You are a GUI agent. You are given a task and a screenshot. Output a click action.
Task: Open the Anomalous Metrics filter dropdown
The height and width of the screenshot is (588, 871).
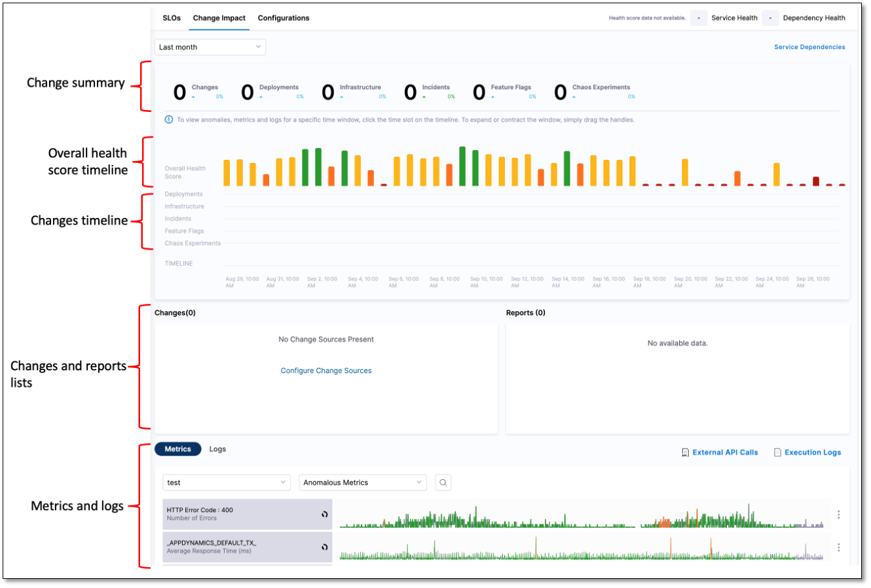click(x=362, y=483)
